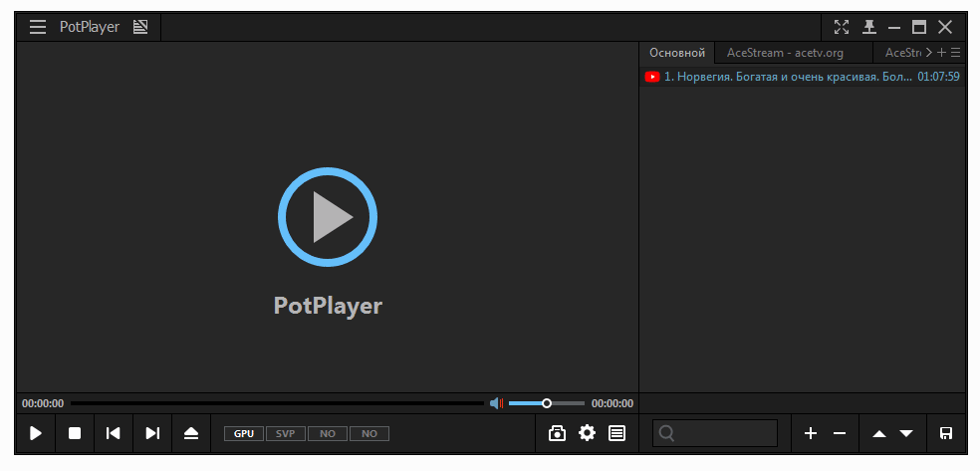Open the playlist tabs list menu
The width and height of the screenshot is (980, 471).
pyautogui.click(x=955, y=53)
